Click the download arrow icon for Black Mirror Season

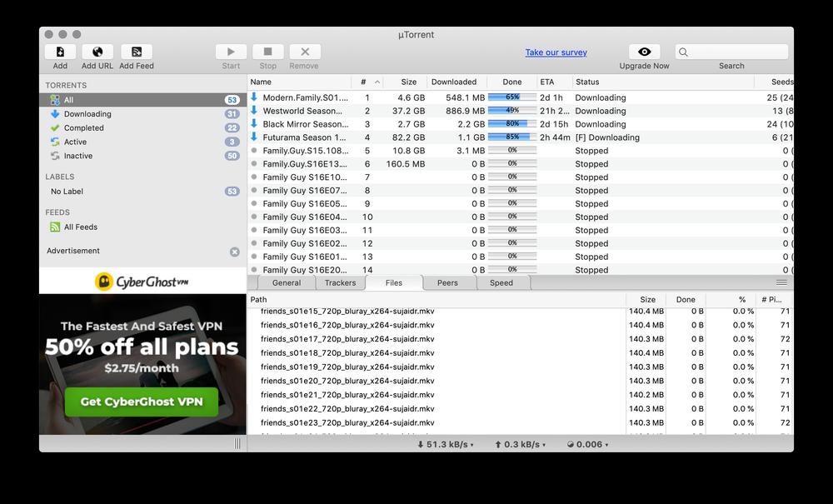[x=254, y=123]
